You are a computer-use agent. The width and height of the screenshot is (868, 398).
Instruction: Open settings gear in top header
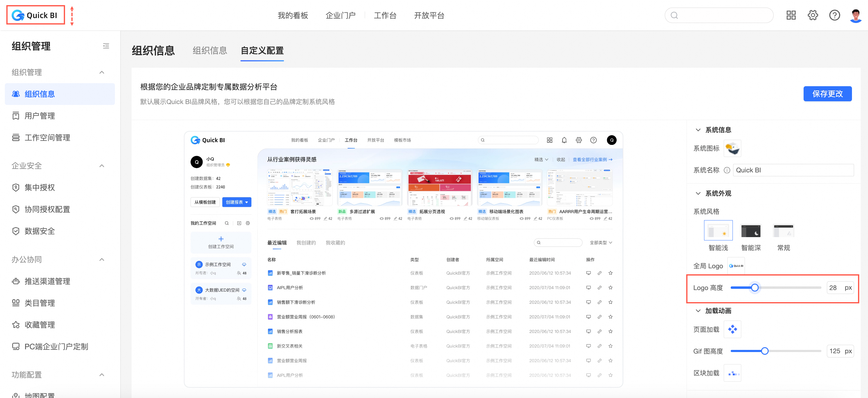tap(813, 15)
